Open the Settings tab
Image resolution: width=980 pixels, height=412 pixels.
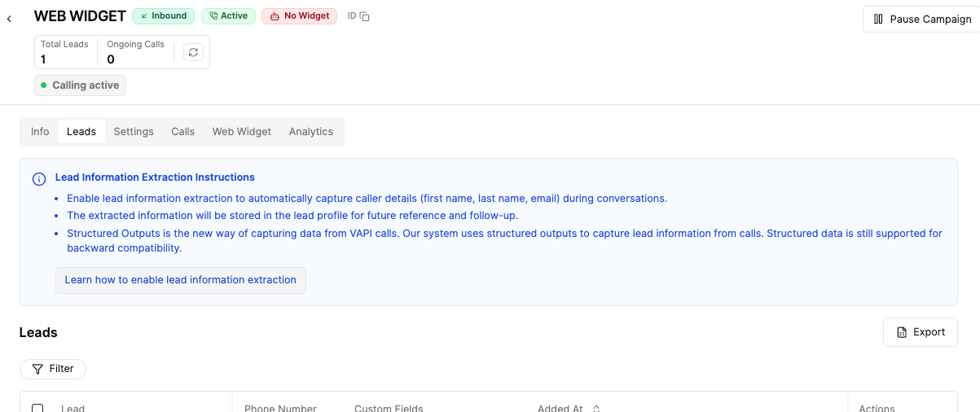click(x=134, y=132)
